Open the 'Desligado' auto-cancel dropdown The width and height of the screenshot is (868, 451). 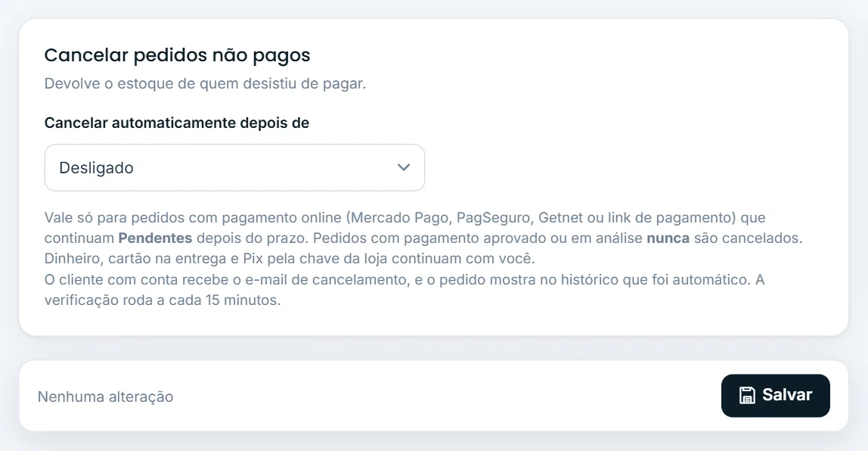(x=234, y=168)
